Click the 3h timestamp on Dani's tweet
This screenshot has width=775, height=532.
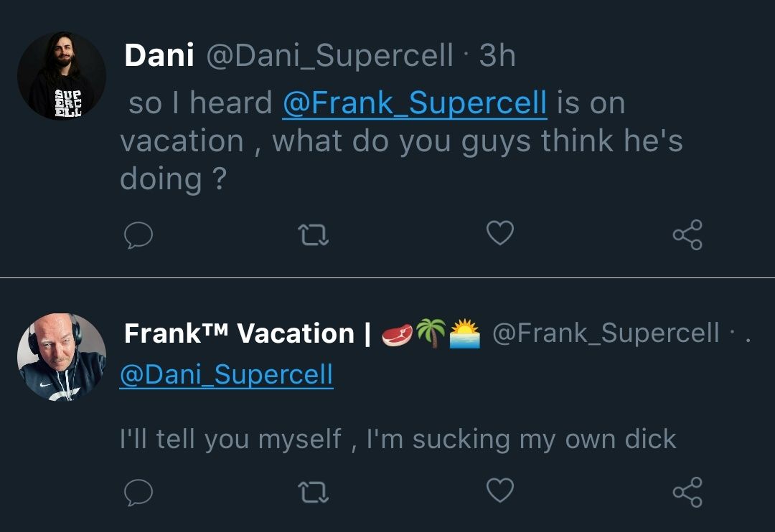click(496, 56)
